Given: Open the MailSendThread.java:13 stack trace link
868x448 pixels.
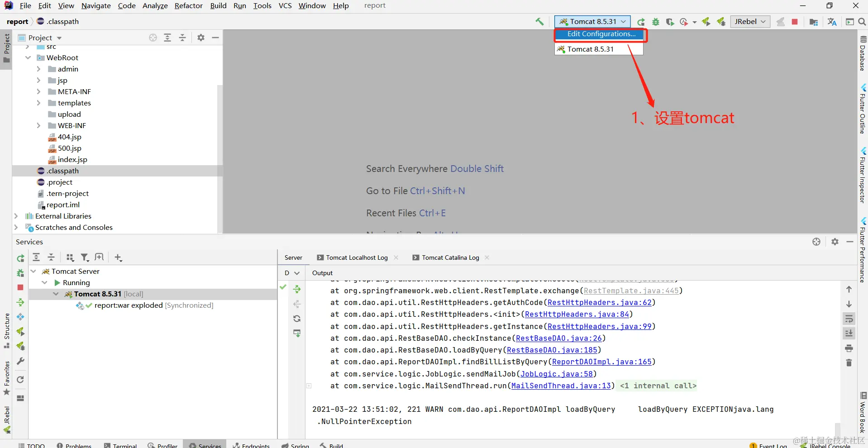Looking at the screenshot, I should (x=561, y=386).
